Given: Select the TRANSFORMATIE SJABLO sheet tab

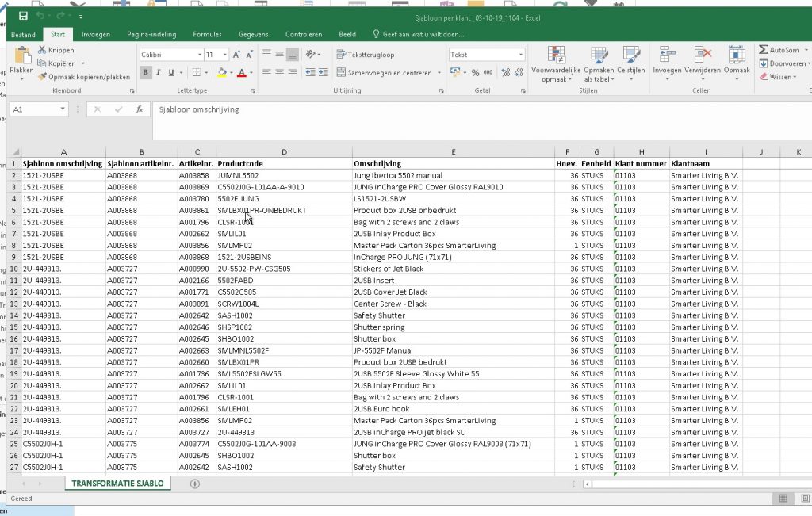Looking at the screenshot, I should click(x=117, y=484).
